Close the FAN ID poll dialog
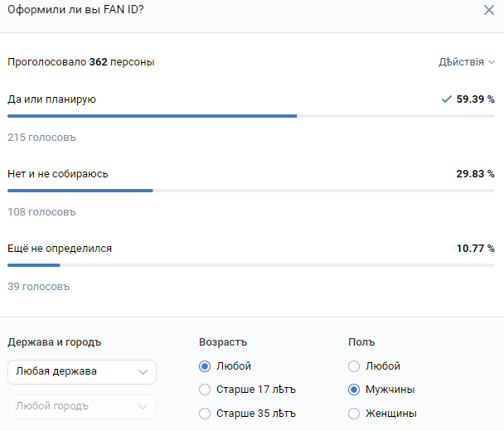 489,10
